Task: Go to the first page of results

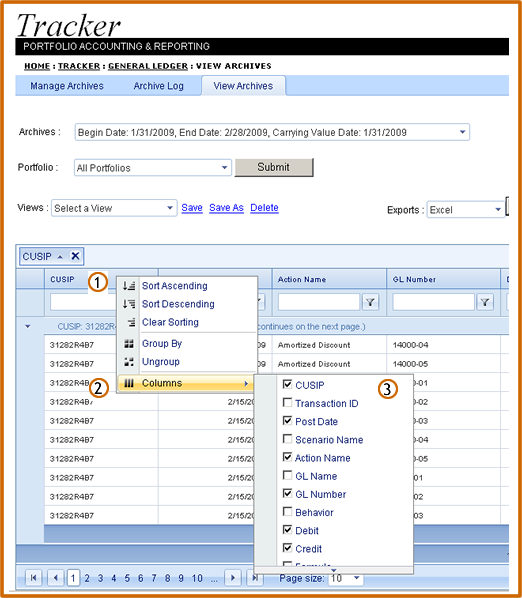Action: point(34,578)
